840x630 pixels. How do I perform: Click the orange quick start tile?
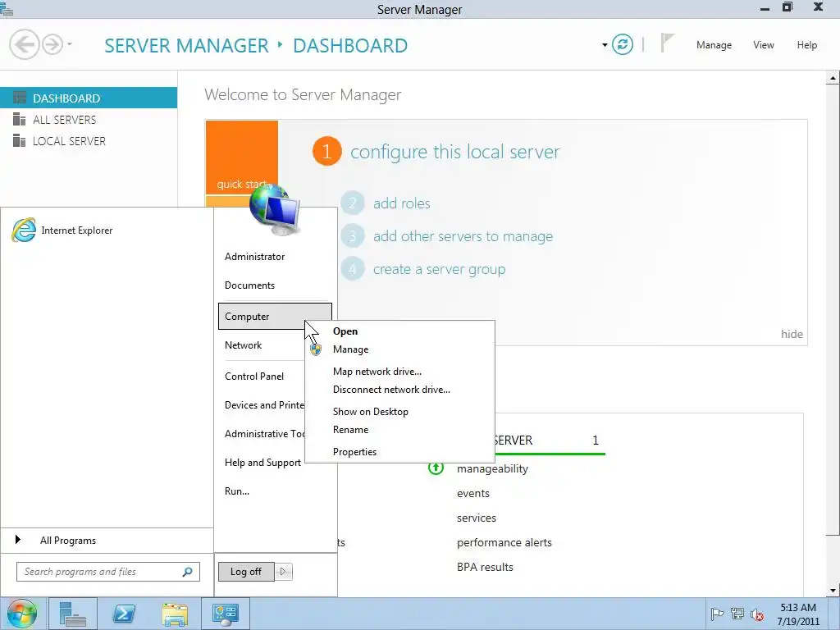click(x=242, y=157)
